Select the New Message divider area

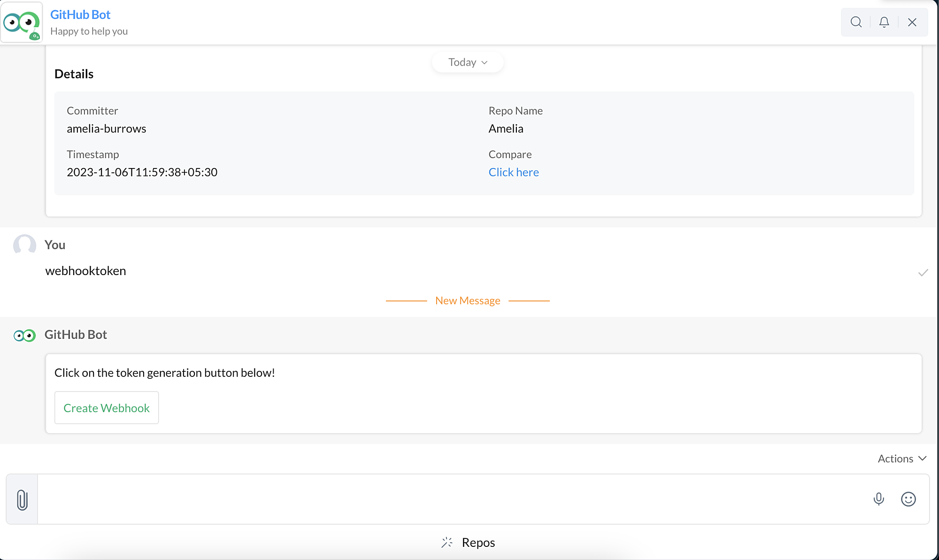point(468,301)
